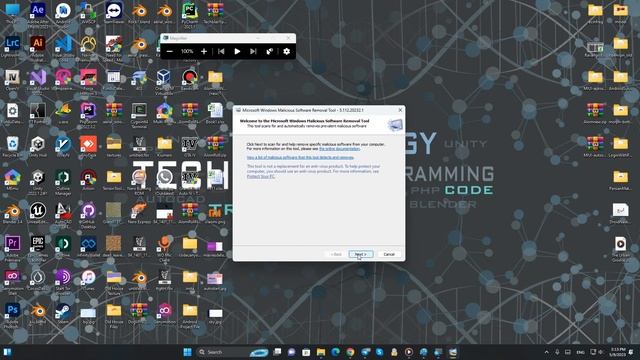
Task: Zoom out with Magnifier minus button
Action: 170,51
